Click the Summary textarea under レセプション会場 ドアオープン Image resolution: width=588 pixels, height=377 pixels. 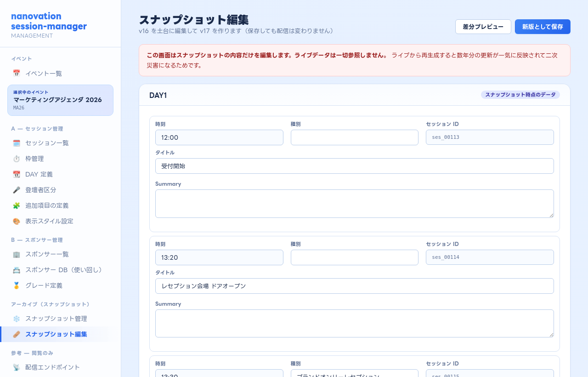click(x=355, y=324)
